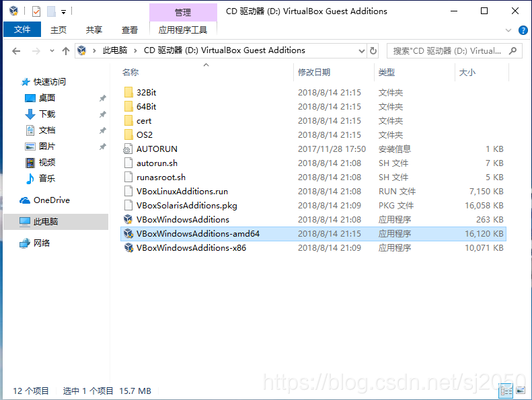
Task: Switch to the Share (共享) ribbon tab
Action: (x=94, y=30)
